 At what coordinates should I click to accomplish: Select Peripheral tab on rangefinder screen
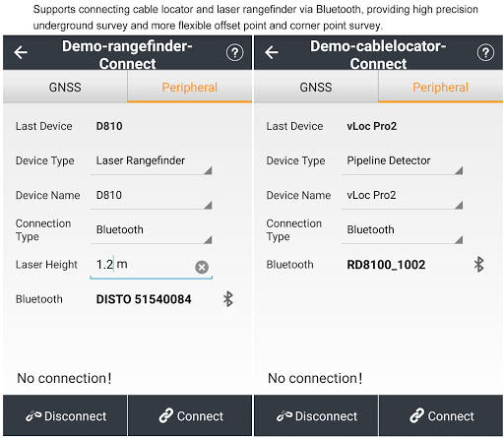coord(190,88)
